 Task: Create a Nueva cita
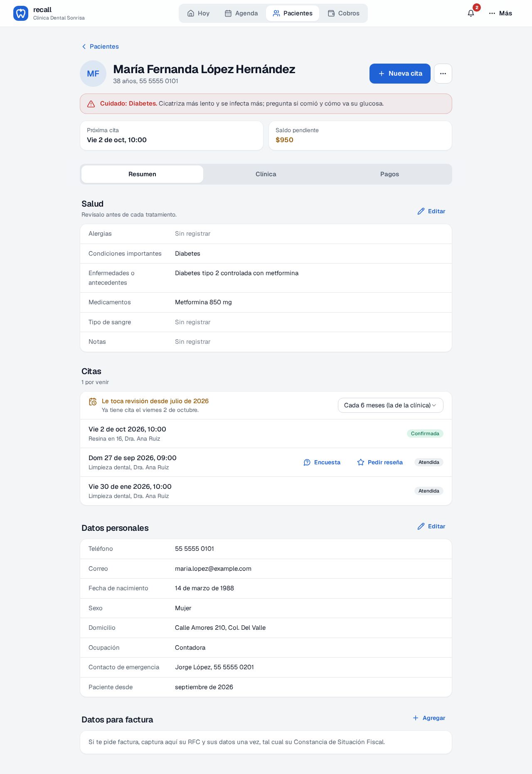[x=400, y=74]
